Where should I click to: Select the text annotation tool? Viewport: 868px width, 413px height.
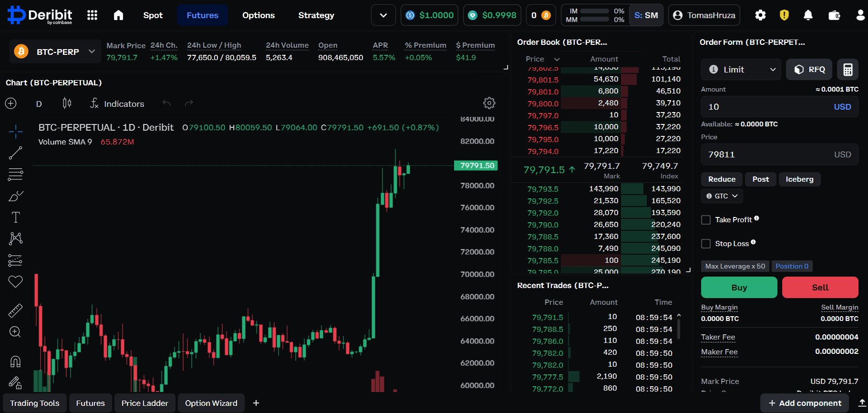(15, 217)
